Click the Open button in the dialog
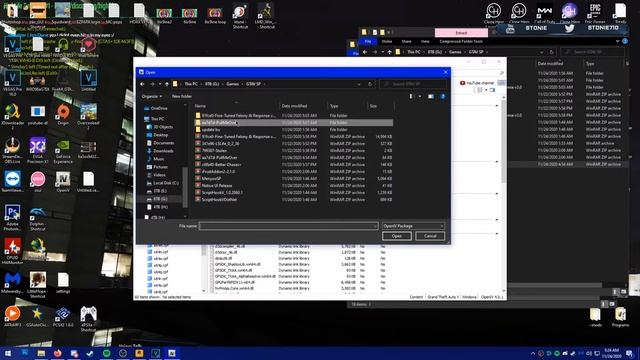This screenshot has height=360, width=640. coord(396,236)
